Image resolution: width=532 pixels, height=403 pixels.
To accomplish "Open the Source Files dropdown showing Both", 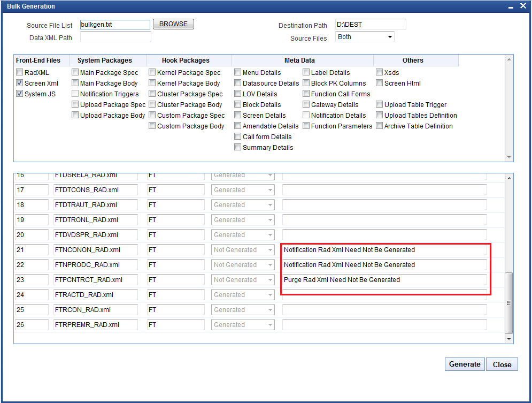I will coord(365,37).
